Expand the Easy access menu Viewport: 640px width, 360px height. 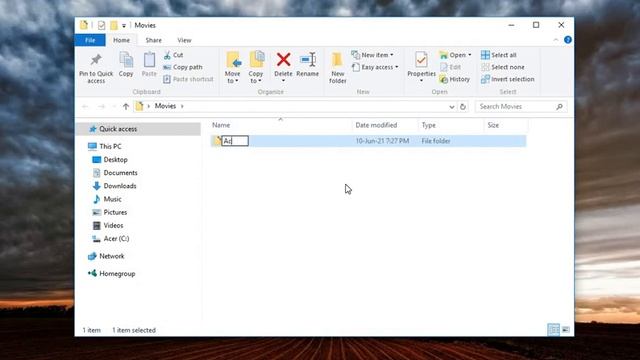tap(375, 67)
